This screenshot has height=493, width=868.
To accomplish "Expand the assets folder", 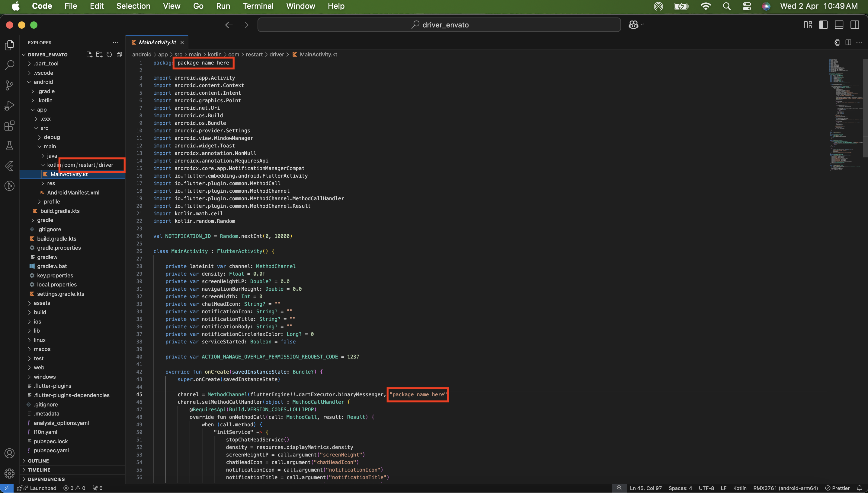I will (x=42, y=303).
